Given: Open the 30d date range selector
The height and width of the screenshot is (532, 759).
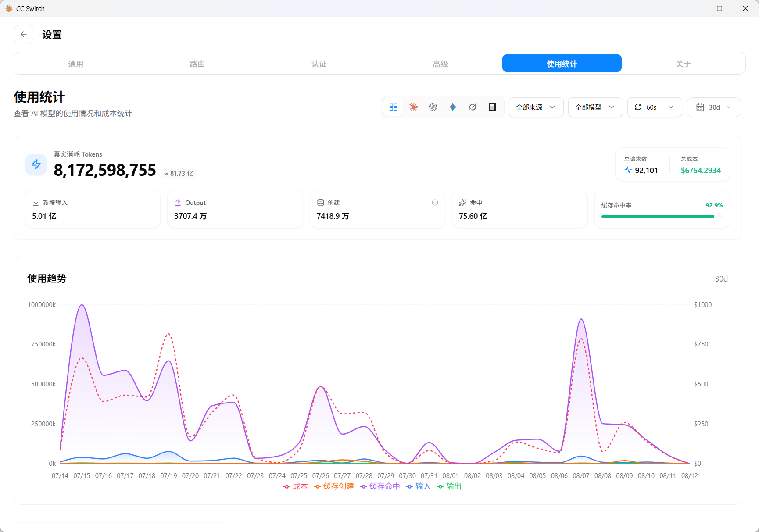Looking at the screenshot, I should pyautogui.click(x=714, y=107).
